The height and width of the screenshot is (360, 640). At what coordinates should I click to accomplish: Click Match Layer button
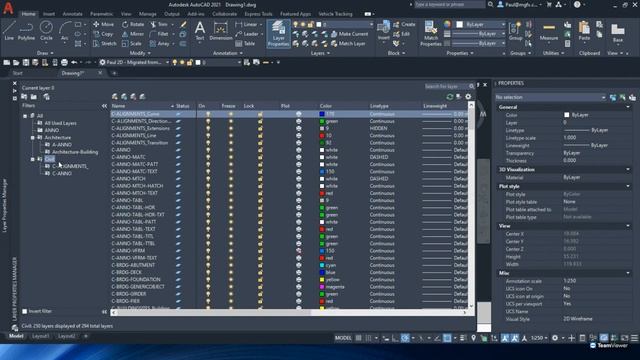[x=348, y=44]
